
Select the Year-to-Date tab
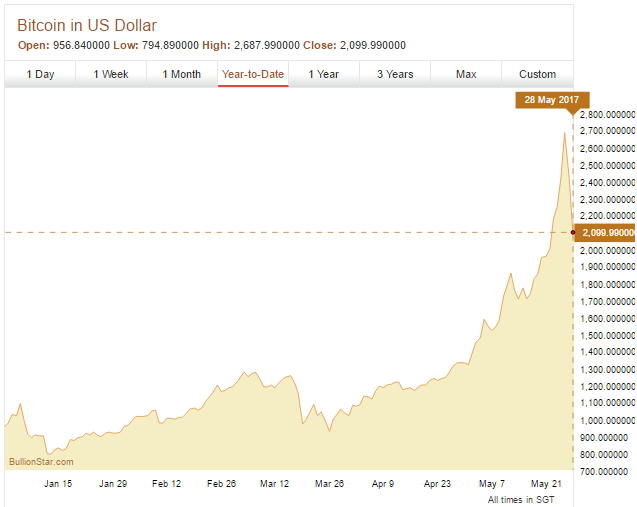pos(253,74)
